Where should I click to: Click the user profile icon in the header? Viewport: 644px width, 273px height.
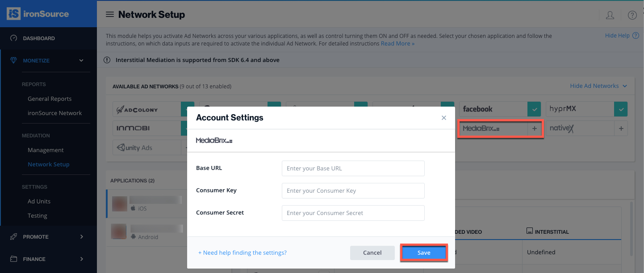(x=610, y=15)
